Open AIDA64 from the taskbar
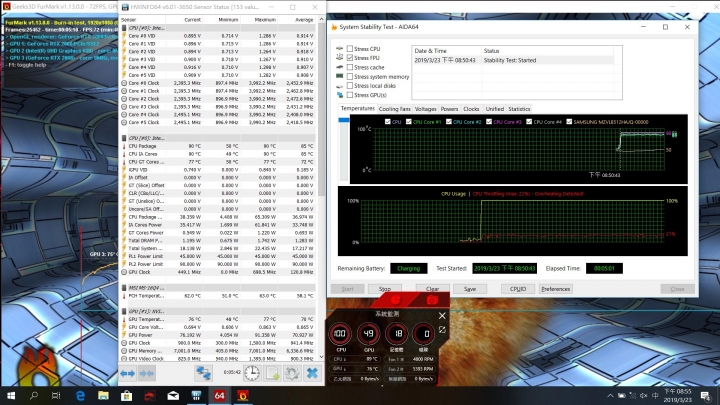Screen dimensions: 720x405 [220, 396]
